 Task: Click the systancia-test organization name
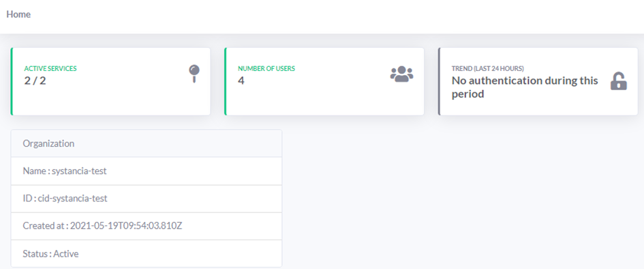click(x=79, y=171)
